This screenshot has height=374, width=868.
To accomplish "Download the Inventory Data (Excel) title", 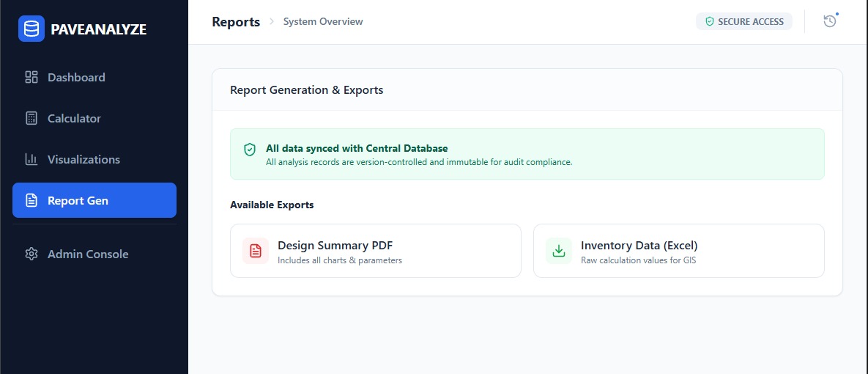I will 639,245.
